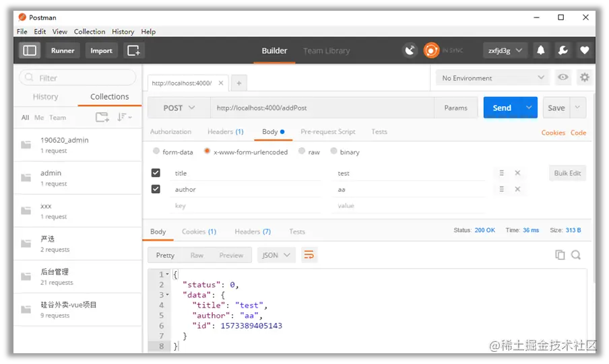609x364 pixels.
Task: Open settings wrench icon
Action: 563,50
